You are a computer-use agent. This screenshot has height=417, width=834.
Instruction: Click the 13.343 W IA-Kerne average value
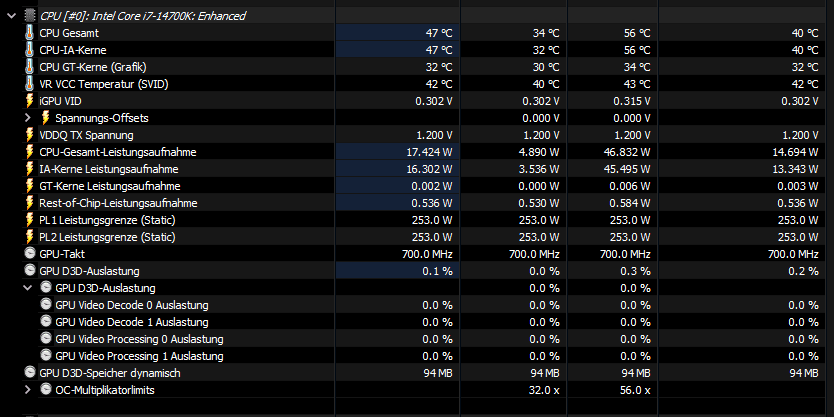point(796,169)
